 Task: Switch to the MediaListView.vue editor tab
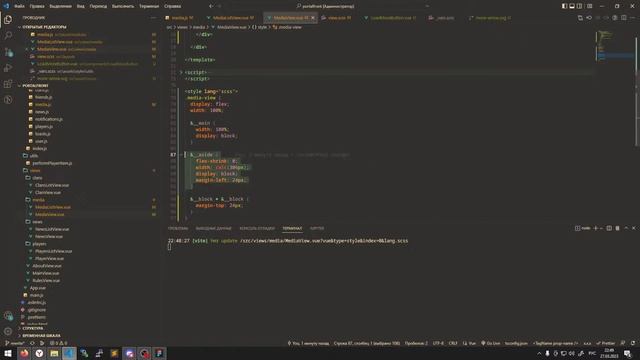coord(233,18)
